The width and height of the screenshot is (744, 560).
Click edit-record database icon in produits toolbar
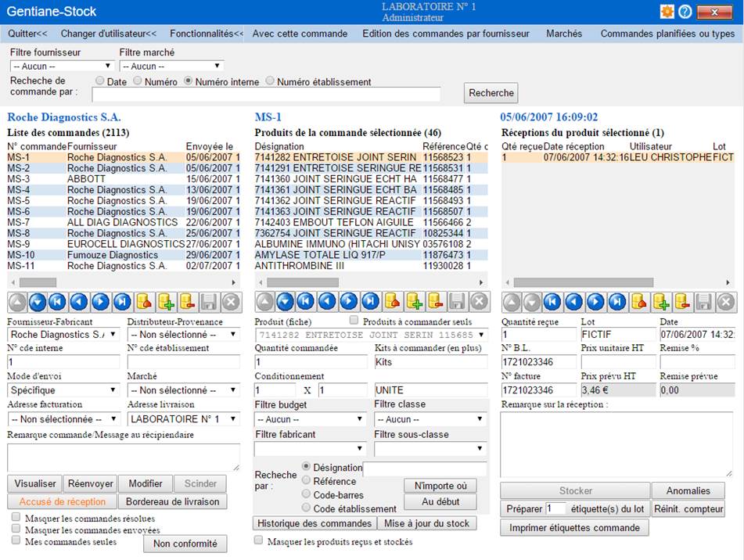(x=392, y=302)
